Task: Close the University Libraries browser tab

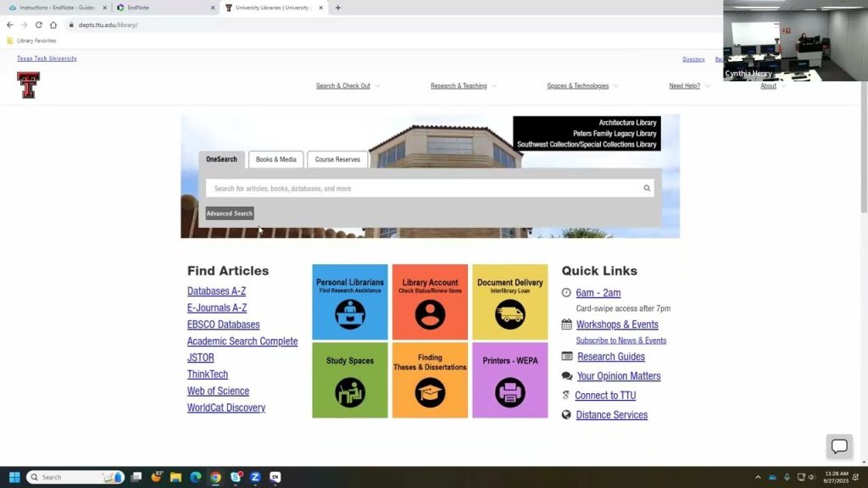Action: click(320, 8)
